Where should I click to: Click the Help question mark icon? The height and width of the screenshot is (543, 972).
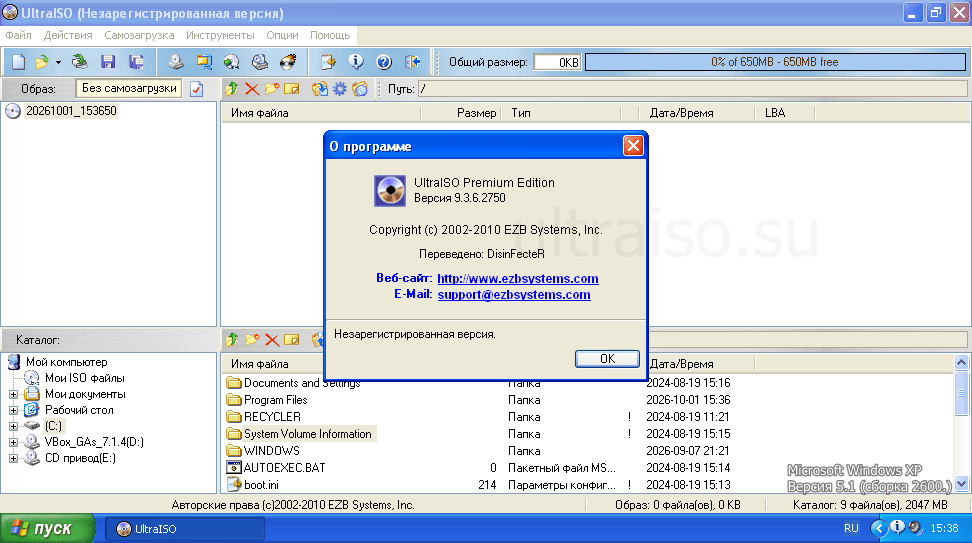pyautogui.click(x=384, y=62)
